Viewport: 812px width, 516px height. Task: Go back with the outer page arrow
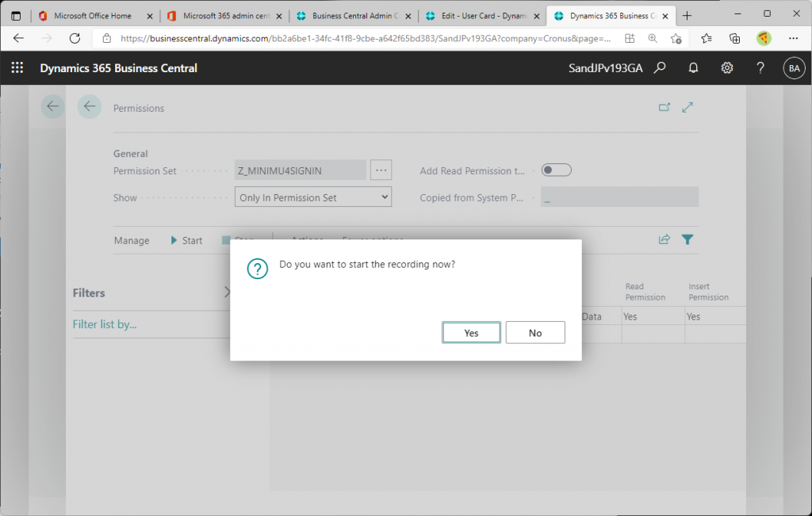tap(52, 107)
